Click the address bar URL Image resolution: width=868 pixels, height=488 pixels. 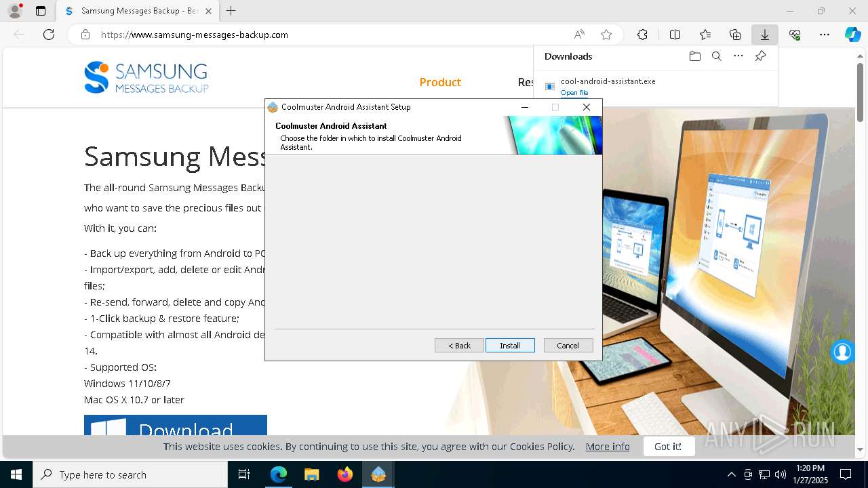pyautogui.click(x=195, y=35)
